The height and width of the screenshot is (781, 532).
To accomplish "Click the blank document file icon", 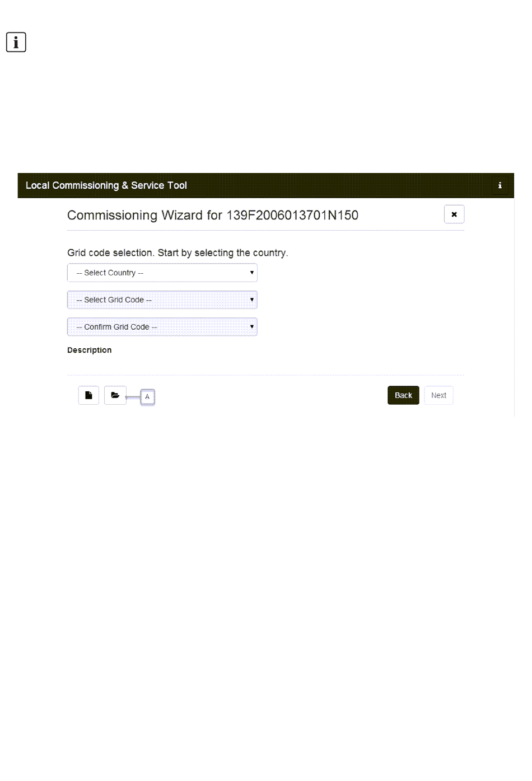I will point(88,395).
